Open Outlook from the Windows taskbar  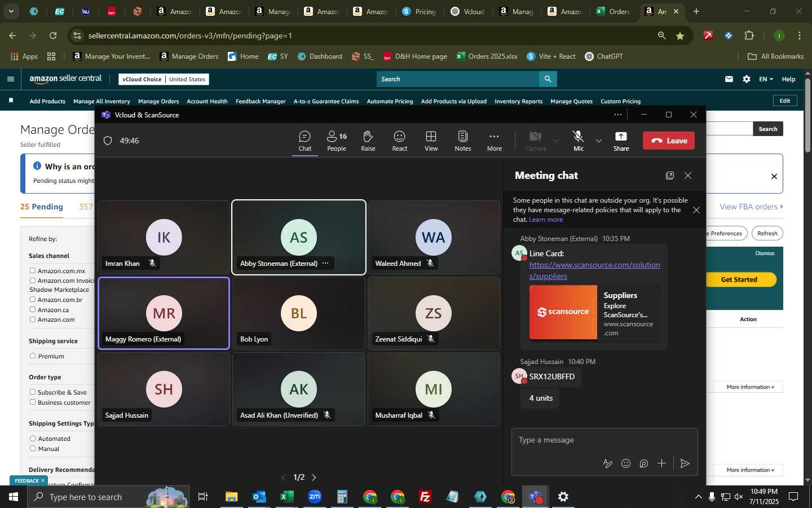(259, 497)
